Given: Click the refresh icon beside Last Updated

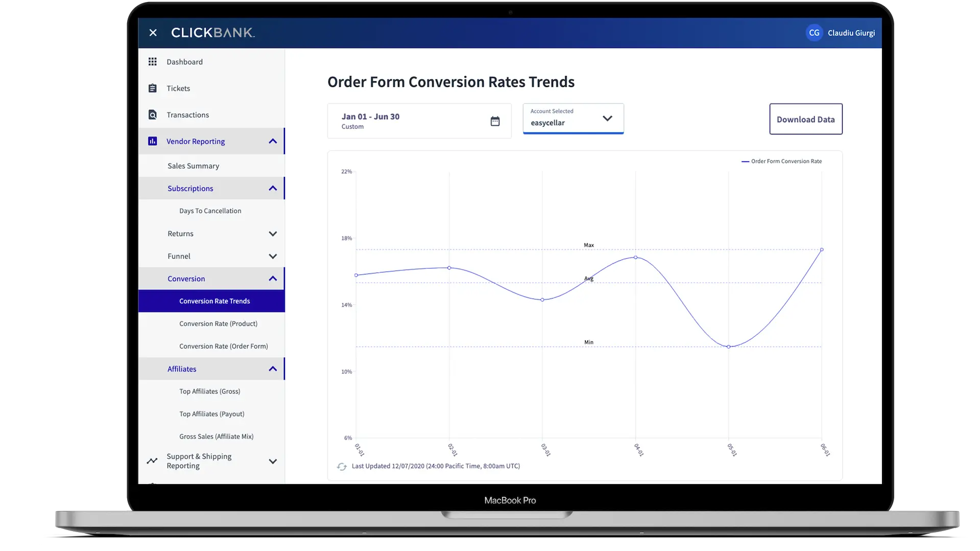Looking at the screenshot, I should coord(342,467).
